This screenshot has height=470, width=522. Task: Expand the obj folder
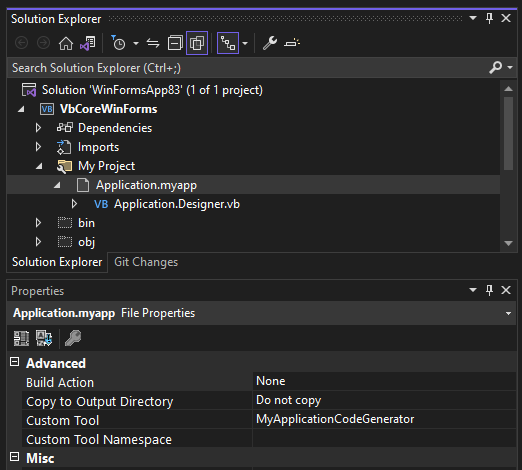click(38, 242)
